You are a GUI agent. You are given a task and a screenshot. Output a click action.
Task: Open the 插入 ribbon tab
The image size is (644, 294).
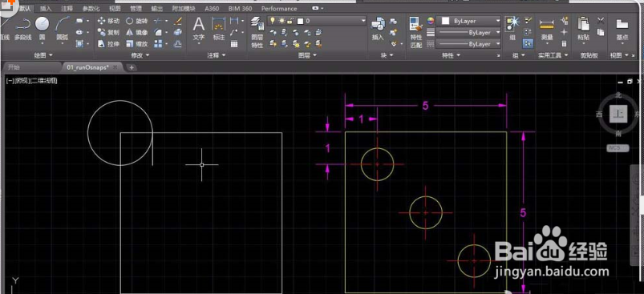(46, 9)
